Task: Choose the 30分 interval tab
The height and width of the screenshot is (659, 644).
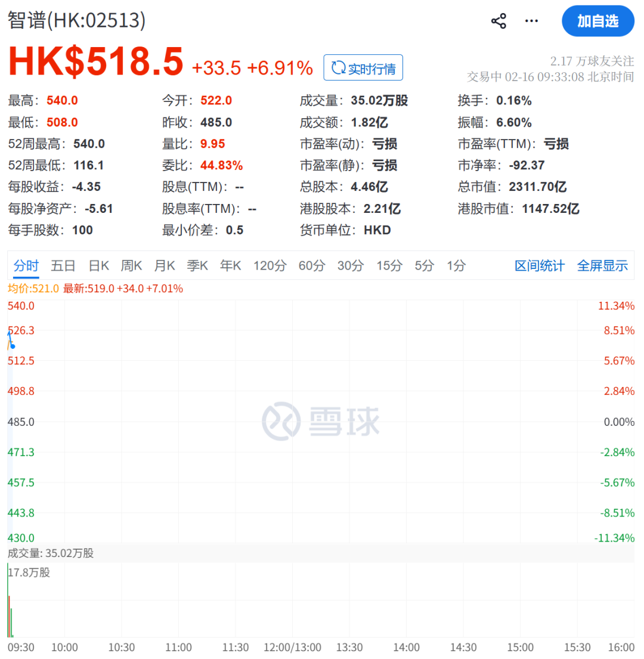Action: (351, 266)
